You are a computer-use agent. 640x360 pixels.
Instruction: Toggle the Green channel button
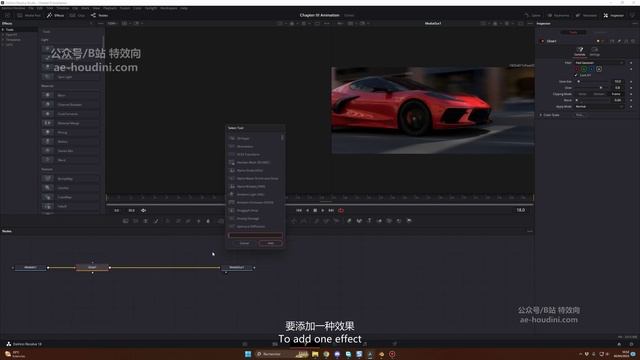pyautogui.click(x=584, y=69)
